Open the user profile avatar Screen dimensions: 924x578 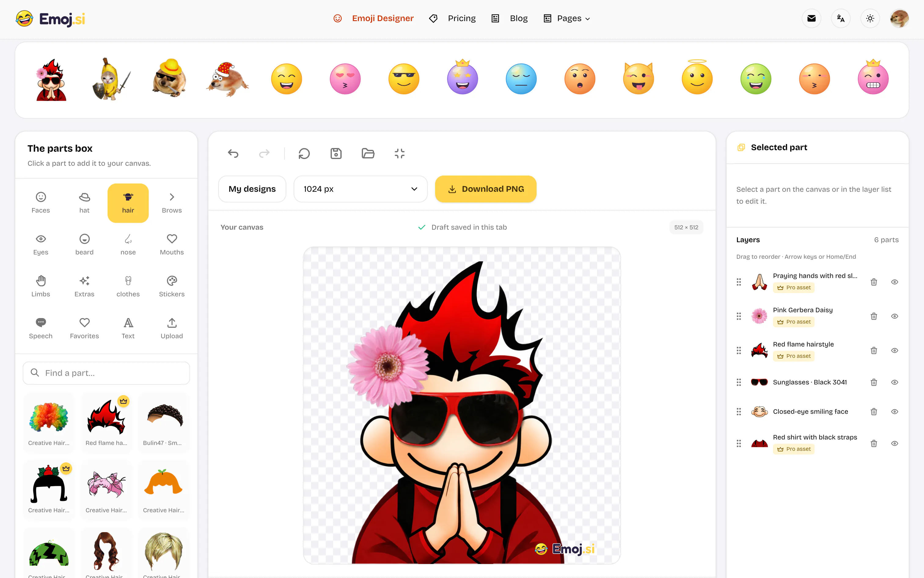tap(899, 18)
